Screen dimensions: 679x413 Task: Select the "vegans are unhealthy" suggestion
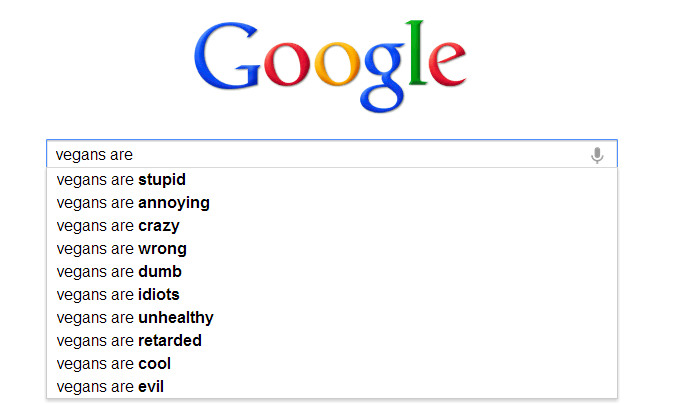pyautogui.click(x=332, y=317)
